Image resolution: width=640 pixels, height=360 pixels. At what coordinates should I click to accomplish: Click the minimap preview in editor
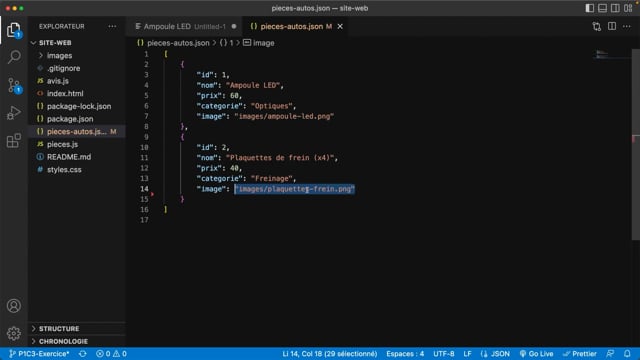(x=602, y=54)
